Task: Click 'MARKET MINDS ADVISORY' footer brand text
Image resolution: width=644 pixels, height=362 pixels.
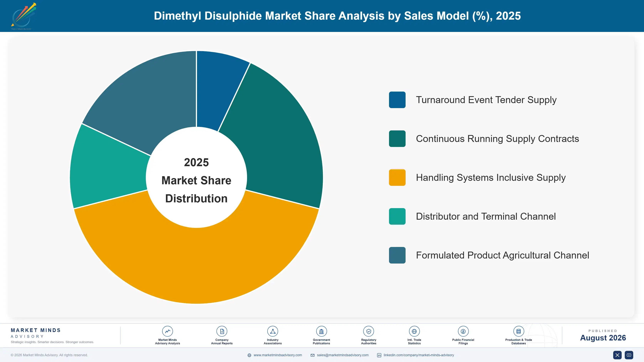Action: pyautogui.click(x=36, y=333)
